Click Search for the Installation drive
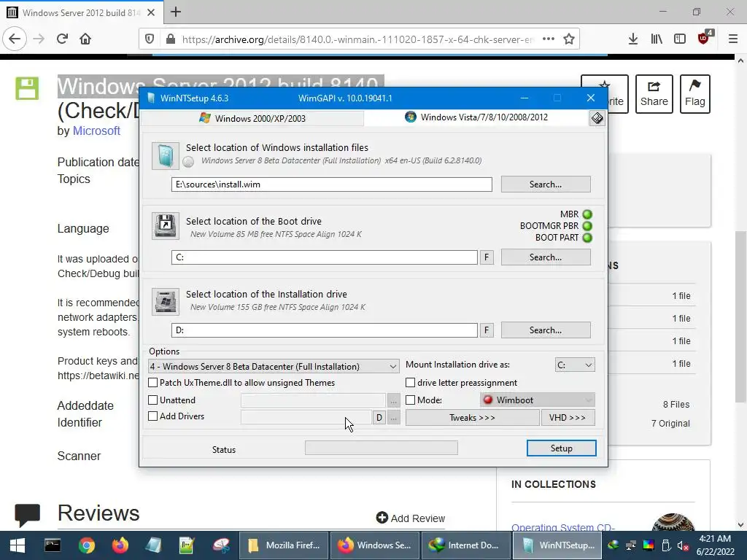This screenshot has height=560, width=747. (x=546, y=330)
